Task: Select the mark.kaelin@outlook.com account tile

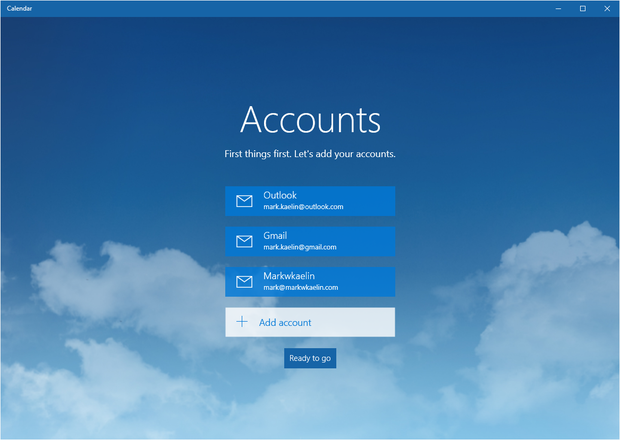Action: pos(310,201)
